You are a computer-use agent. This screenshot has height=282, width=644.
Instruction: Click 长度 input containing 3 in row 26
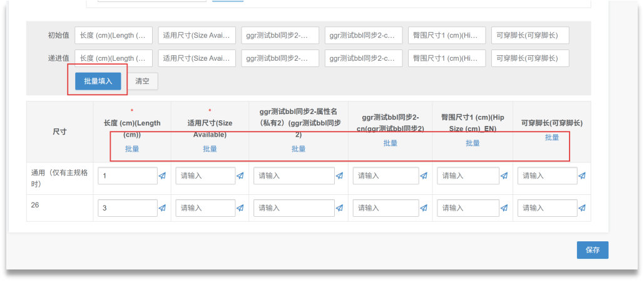128,207
